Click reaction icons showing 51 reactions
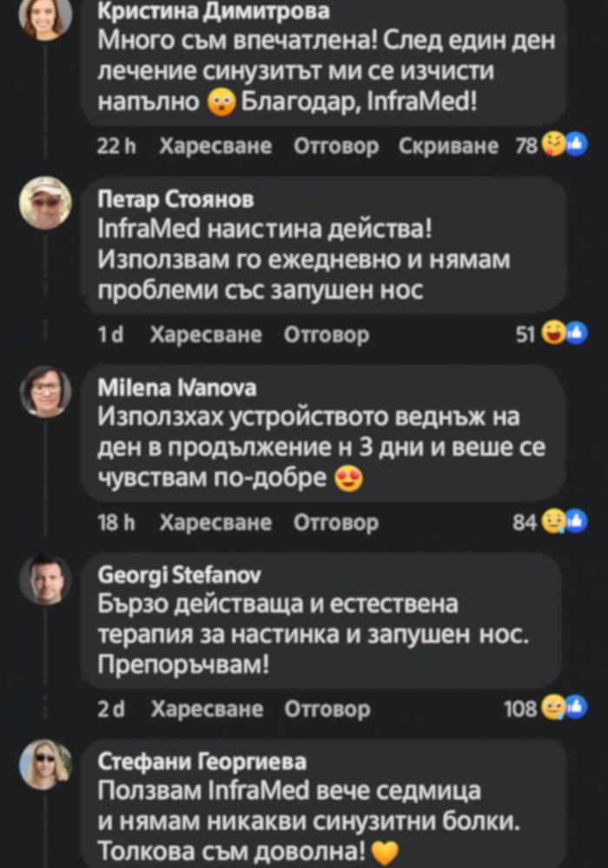This screenshot has width=608, height=868. click(x=565, y=334)
